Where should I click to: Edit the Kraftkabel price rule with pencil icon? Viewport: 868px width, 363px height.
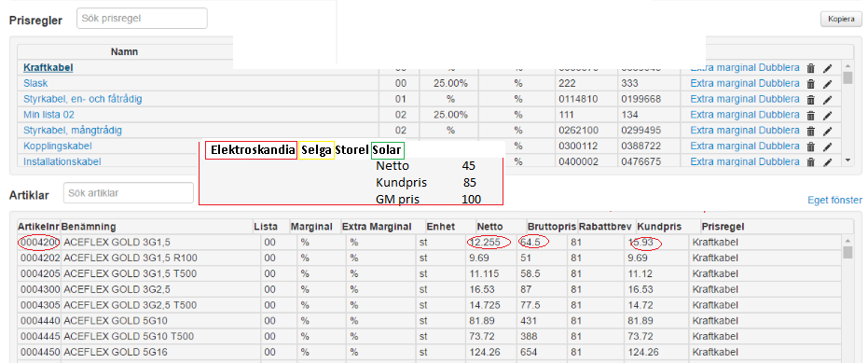(827, 67)
